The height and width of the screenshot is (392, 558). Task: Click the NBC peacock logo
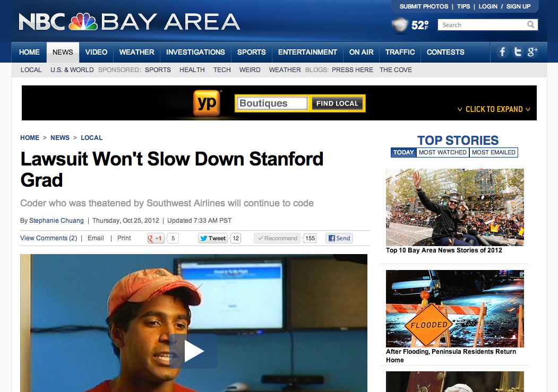coord(83,22)
